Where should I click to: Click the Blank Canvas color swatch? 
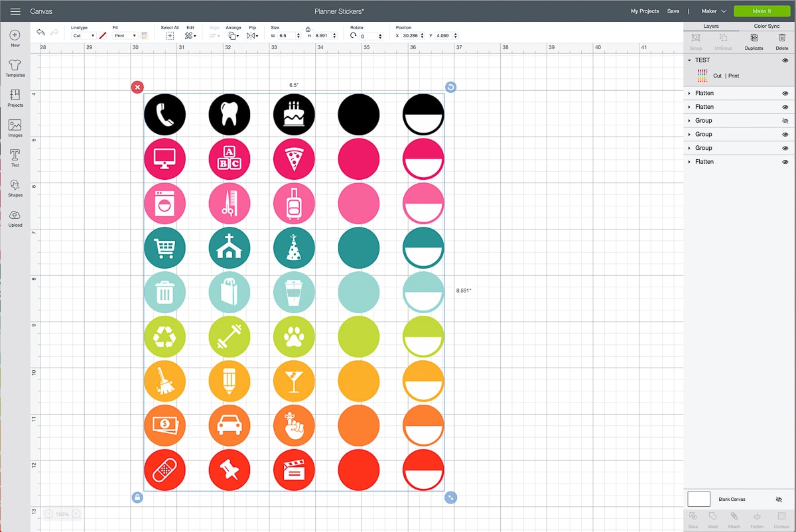coord(698,499)
